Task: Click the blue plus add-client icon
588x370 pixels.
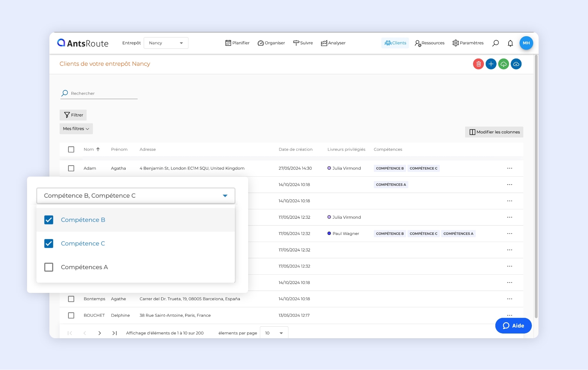Action: (491, 64)
